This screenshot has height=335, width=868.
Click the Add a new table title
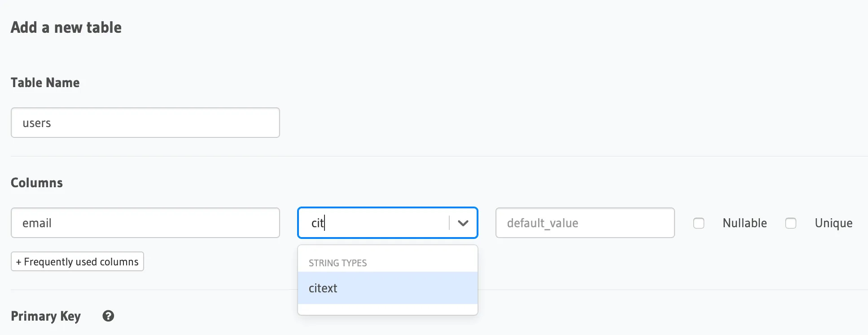(66, 27)
